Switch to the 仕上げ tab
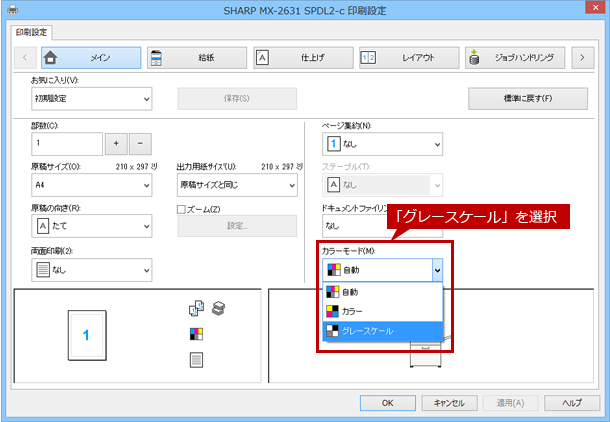Image resolution: width=610 pixels, height=422 pixels. [303, 58]
